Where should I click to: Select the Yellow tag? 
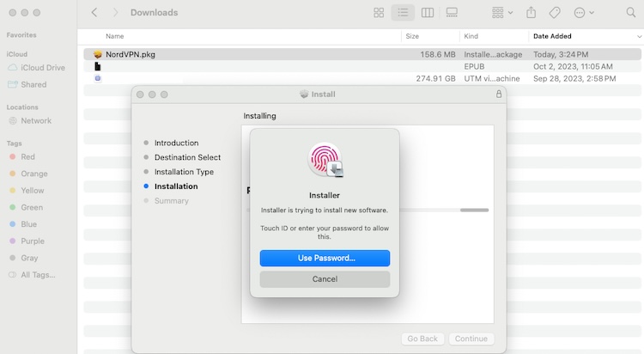tap(27, 191)
